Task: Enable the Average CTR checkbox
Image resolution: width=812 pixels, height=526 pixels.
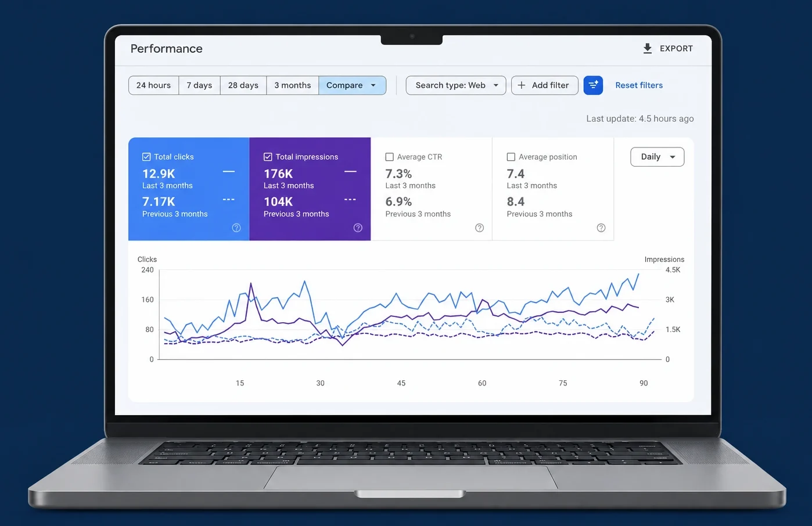Action: point(390,157)
